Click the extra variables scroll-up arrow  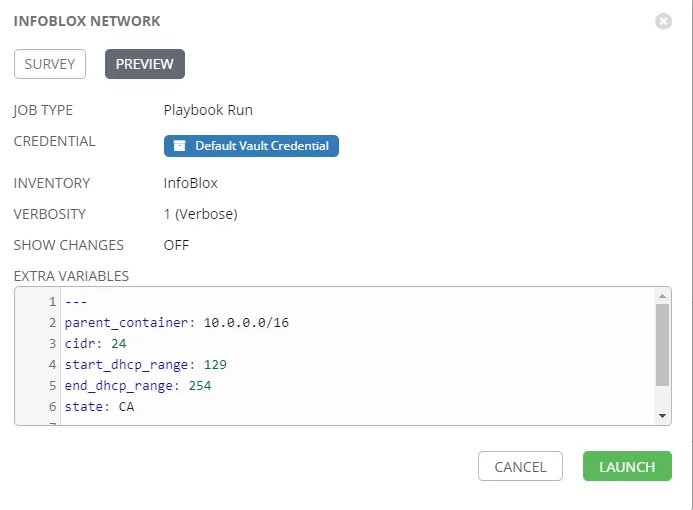pos(662,296)
